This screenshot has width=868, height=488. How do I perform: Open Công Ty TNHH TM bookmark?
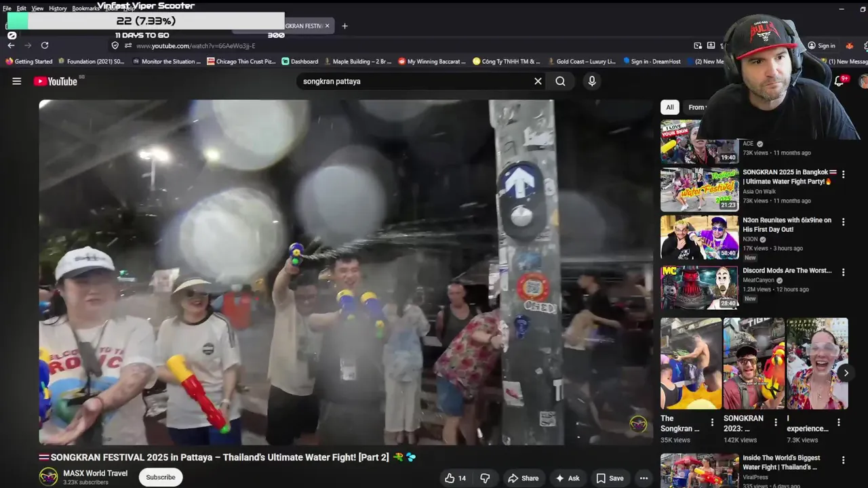coord(507,61)
